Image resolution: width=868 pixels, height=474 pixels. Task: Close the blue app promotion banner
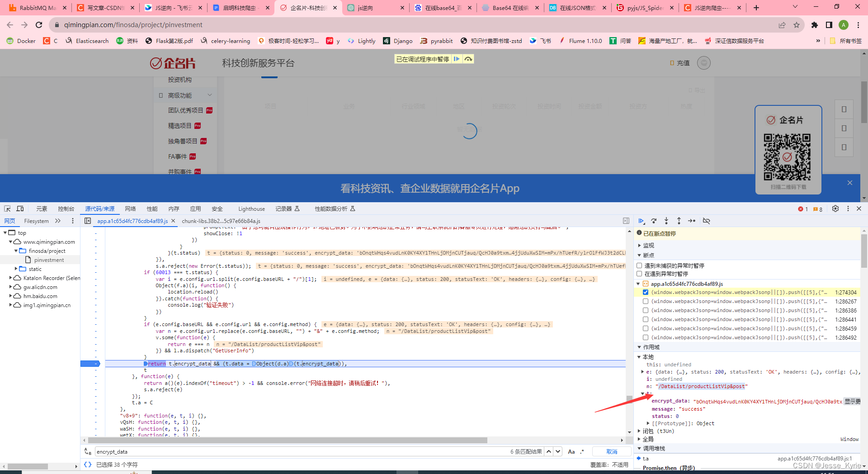(x=850, y=183)
